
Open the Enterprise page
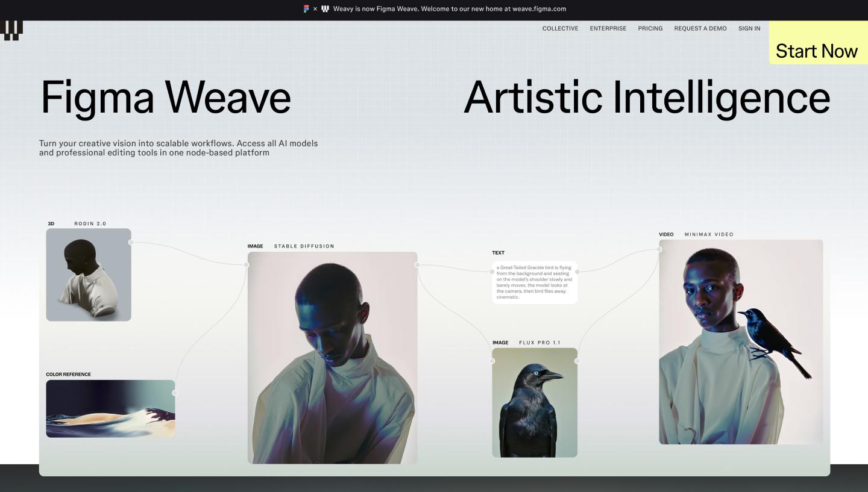point(608,28)
